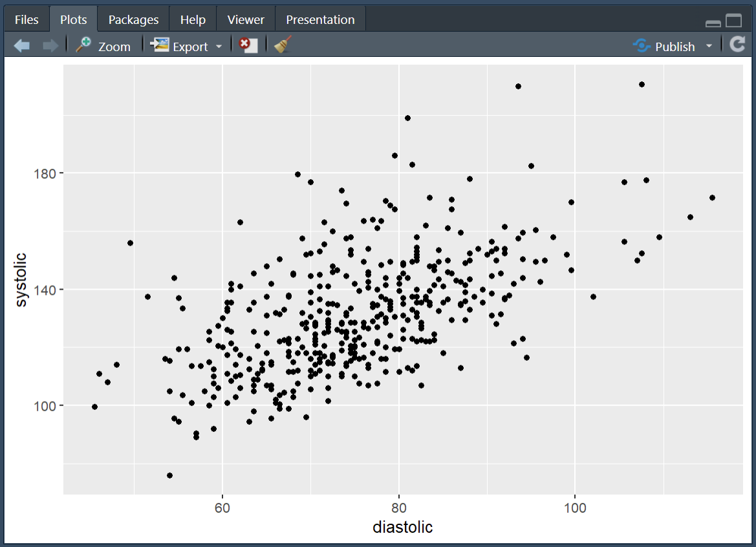
Task: Click the lowest data point in scatter plot
Action: [169, 475]
